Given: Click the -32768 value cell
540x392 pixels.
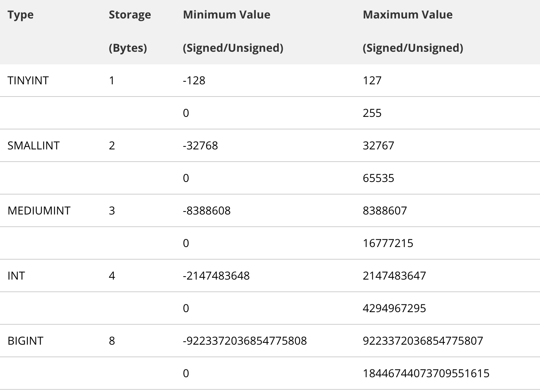Looking at the screenshot, I should [x=200, y=146].
